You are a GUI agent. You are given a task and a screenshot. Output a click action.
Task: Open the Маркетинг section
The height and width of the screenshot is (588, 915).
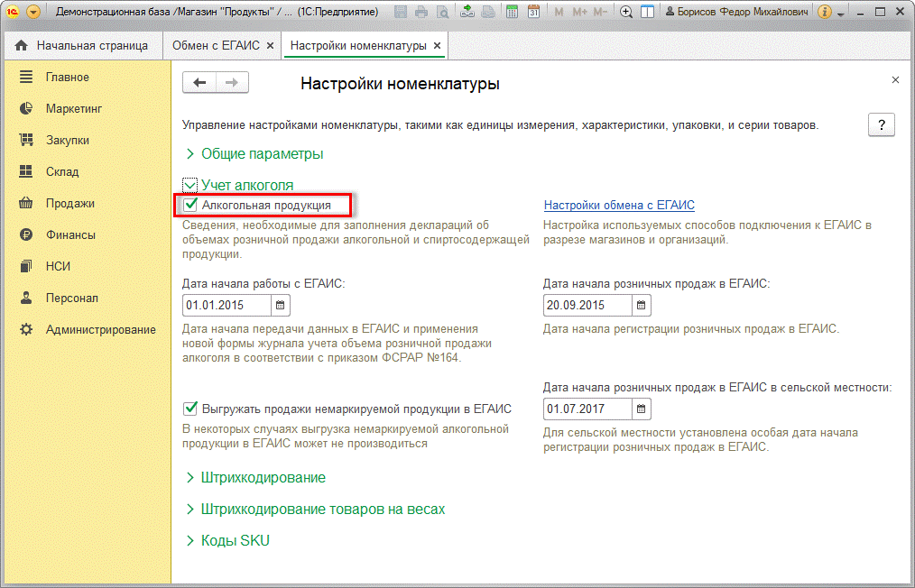[74, 108]
